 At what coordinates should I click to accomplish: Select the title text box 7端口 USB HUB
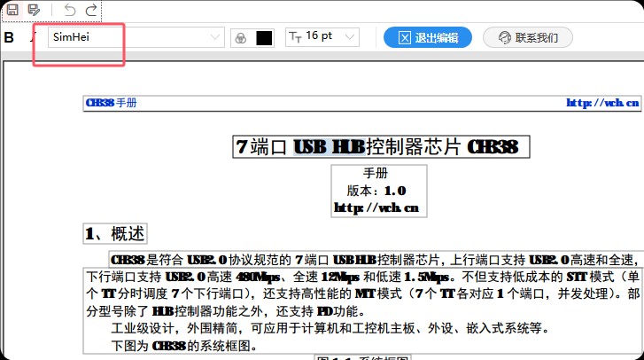point(381,146)
